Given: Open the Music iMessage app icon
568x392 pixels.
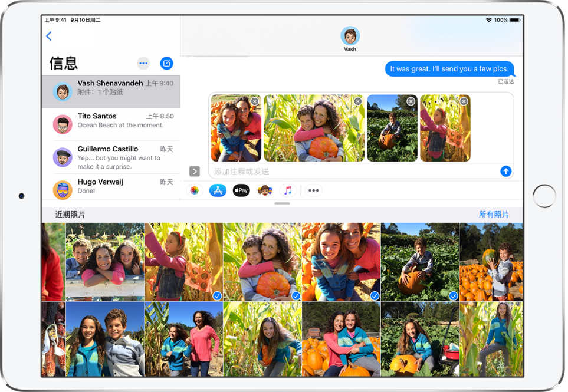Looking at the screenshot, I should click(287, 190).
